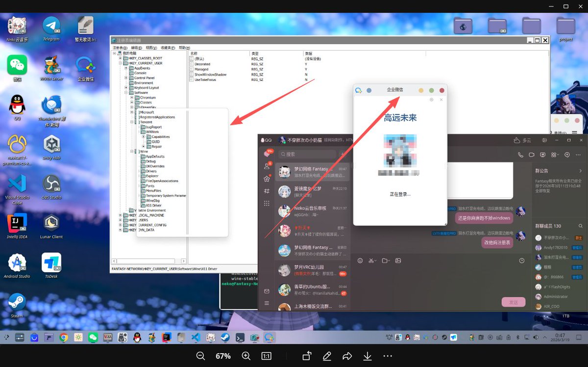This screenshot has height=367, width=588.
Task: Click VS Code icon in the taskbar
Action: 196,338
